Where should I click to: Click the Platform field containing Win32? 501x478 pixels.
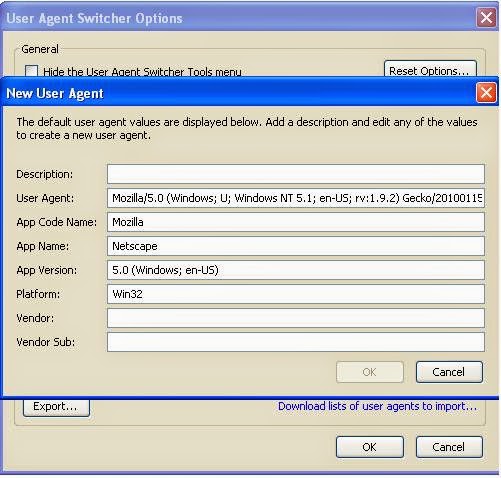click(x=296, y=294)
